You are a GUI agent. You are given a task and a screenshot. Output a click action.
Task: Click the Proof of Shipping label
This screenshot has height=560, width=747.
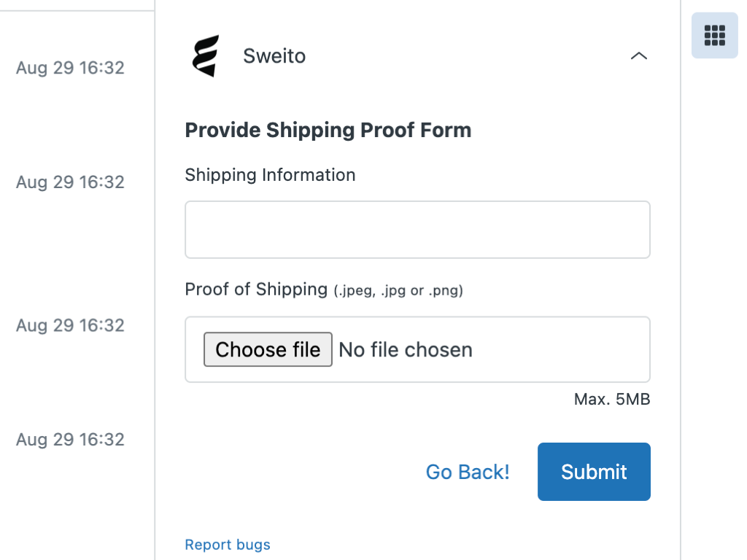click(x=256, y=289)
